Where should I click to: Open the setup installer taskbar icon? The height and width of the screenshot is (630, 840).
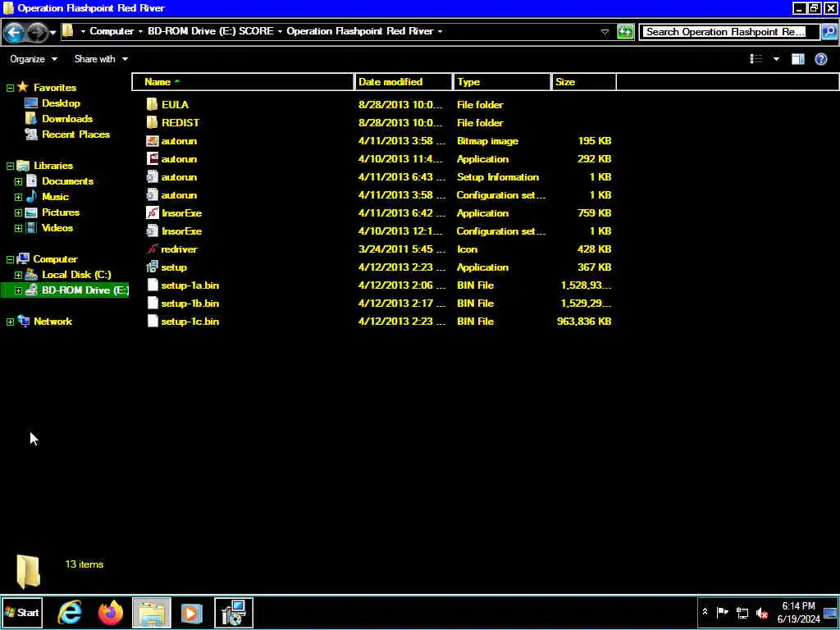pyautogui.click(x=234, y=612)
